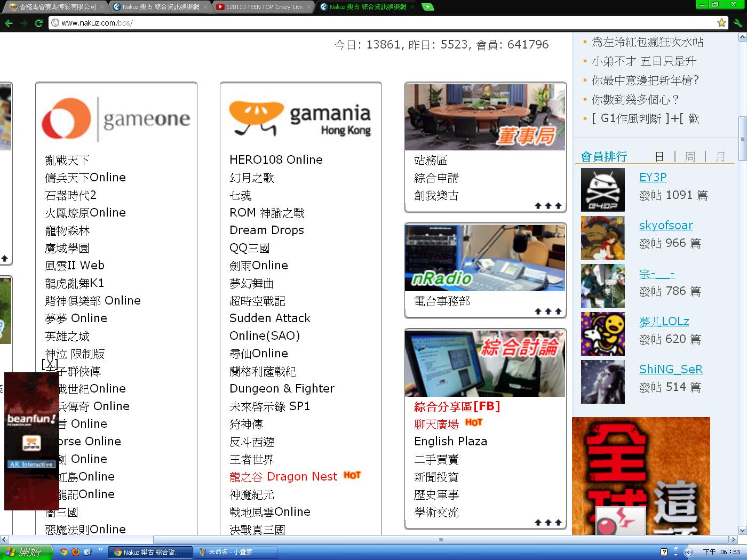Click the gameone logo
This screenshot has height=560, width=747.
[116, 118]
